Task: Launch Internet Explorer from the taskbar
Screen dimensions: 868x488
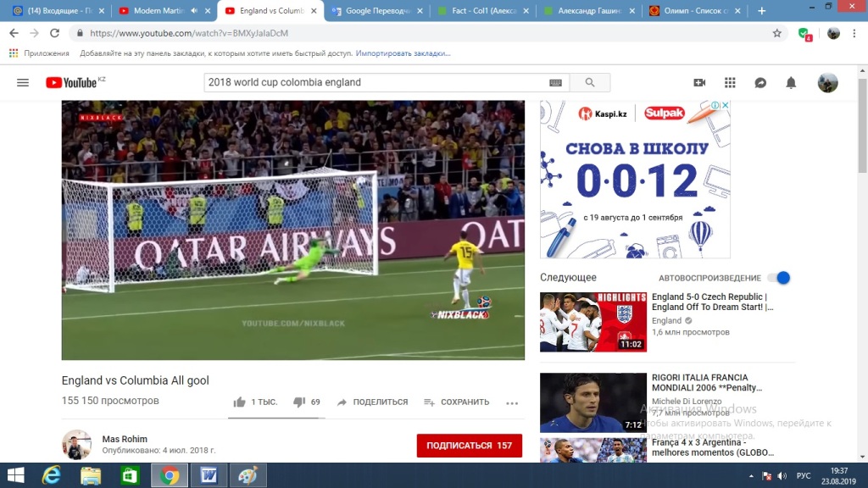Action: (x=52, y=475)
